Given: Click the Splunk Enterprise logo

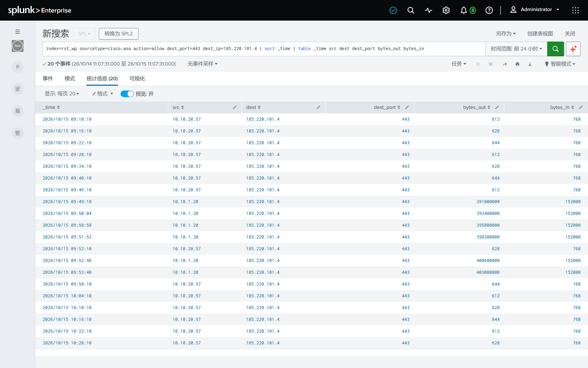Looking at the screenshot, I should click(40, 10).
